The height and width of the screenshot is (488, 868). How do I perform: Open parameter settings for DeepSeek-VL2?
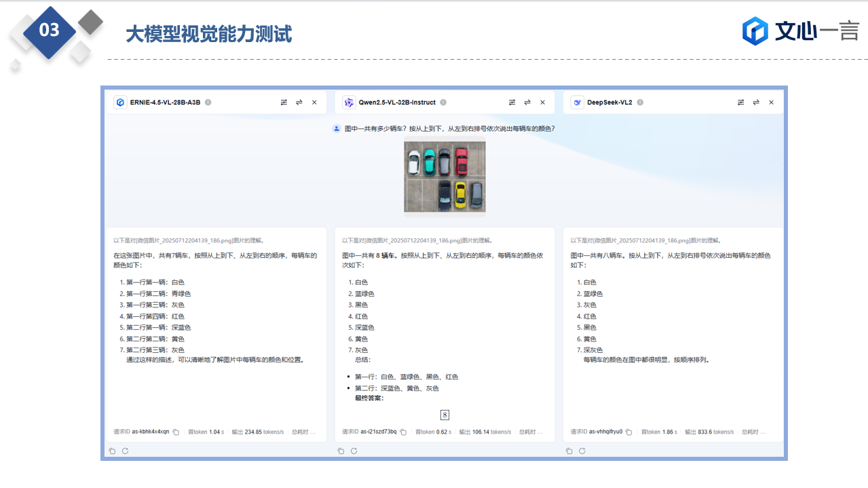[741, 102]
